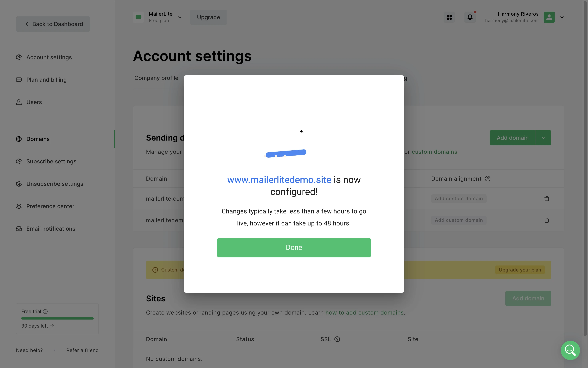Image resolution: width=588 pixels, height=368 pixels.
Task: Delete the mailerlite.com domain via trash icon
Action: click(x=547, y=199)
